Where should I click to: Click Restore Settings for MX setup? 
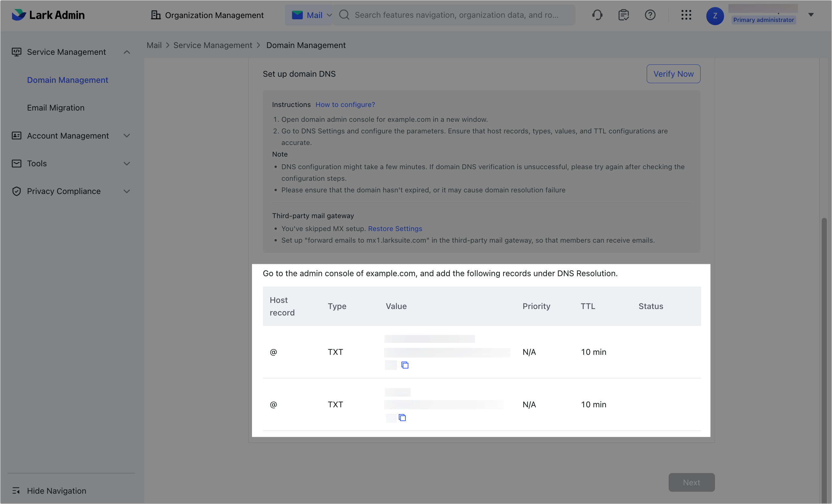click(395, 228)
